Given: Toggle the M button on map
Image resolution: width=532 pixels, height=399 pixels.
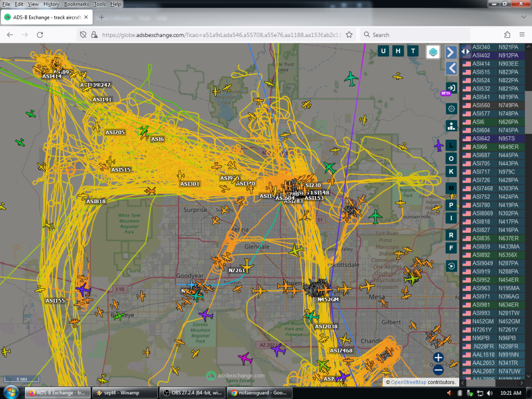Looking at the screenshot, I should 451,188.
